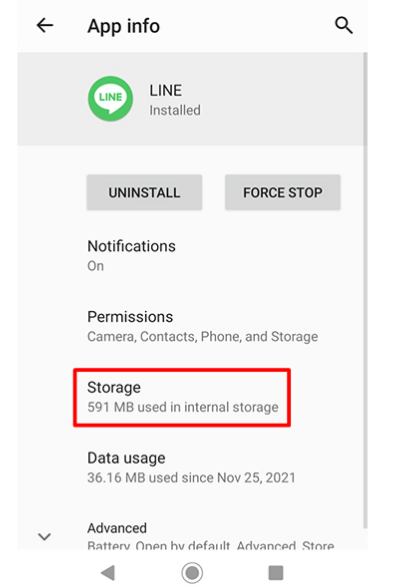This screenshot has width=396, height=586.
Task: Open search with magnifier icon
Action: pyautogui.click(x=344, y=25)
